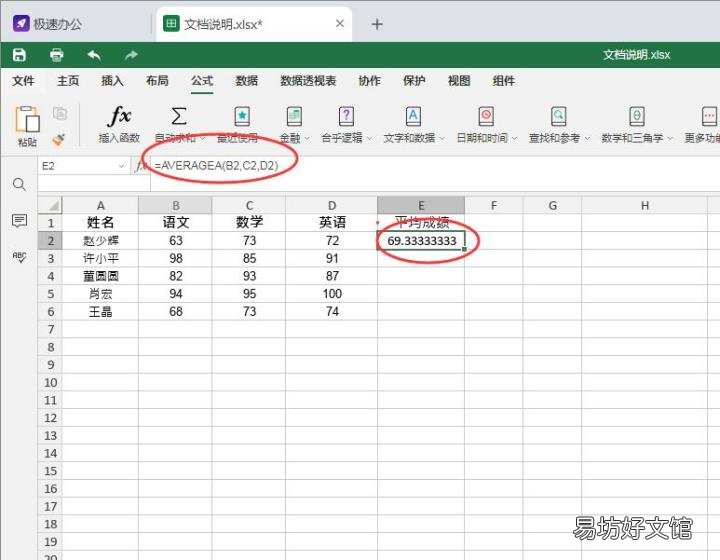This screenshot has height=560, width=720.
Task: Expand the Date and Time dropdown arrow
Action: coord(514,138)
